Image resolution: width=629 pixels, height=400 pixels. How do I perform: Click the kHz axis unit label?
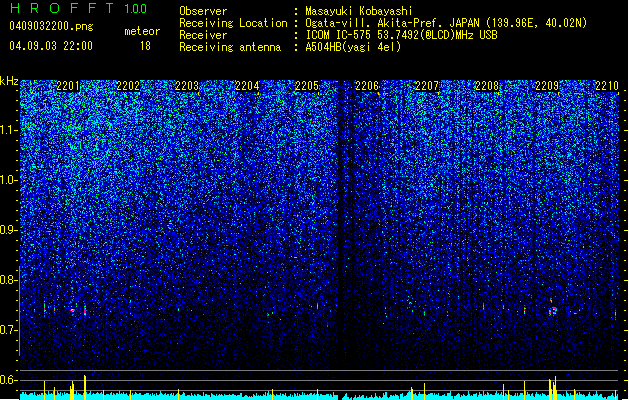[9, 81]
